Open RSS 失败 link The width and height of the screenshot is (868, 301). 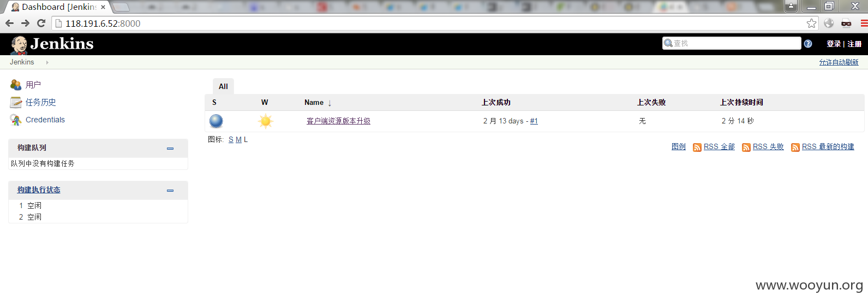pyautogui.click(x=768, y=147)
